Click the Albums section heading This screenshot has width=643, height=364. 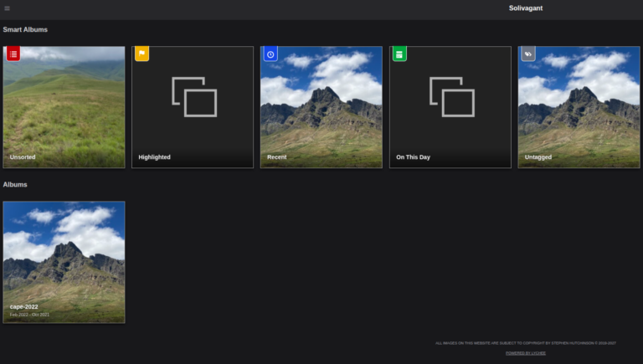point(15,184)
